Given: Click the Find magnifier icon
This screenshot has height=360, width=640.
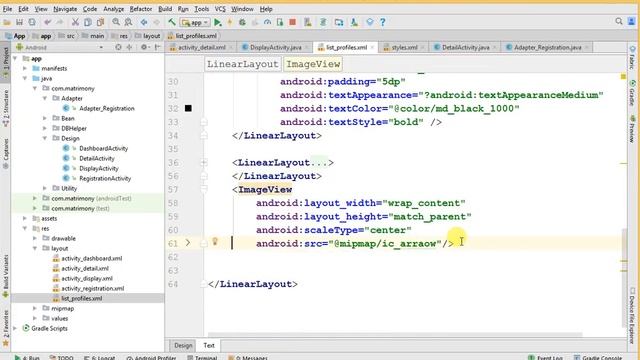Looking at the screenshot, I should point(116,22).
